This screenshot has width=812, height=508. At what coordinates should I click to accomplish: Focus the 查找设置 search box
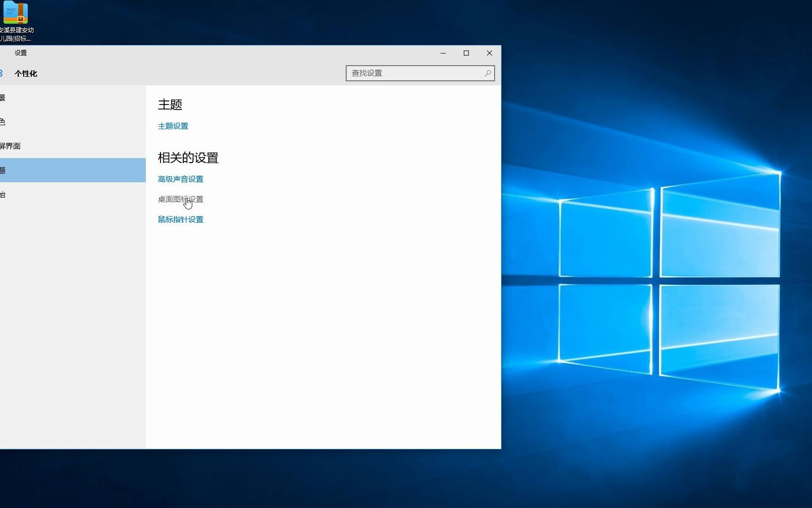click(x=420, y=73)
